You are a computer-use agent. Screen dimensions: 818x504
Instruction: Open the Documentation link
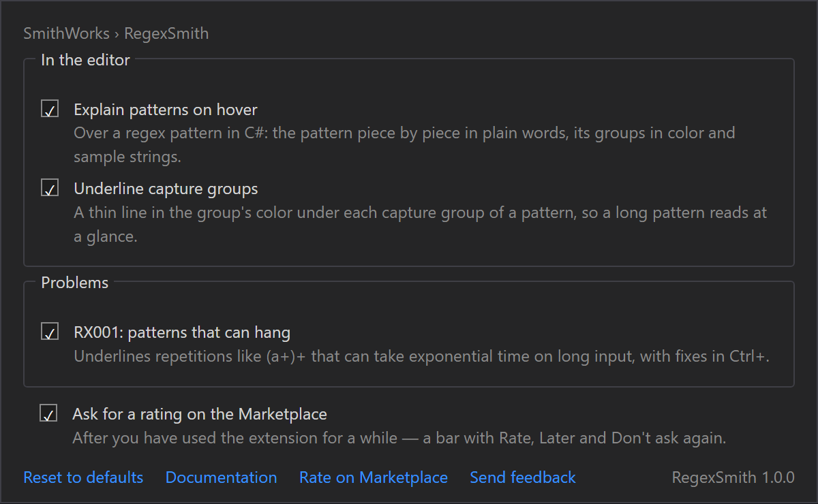point(221,477)
